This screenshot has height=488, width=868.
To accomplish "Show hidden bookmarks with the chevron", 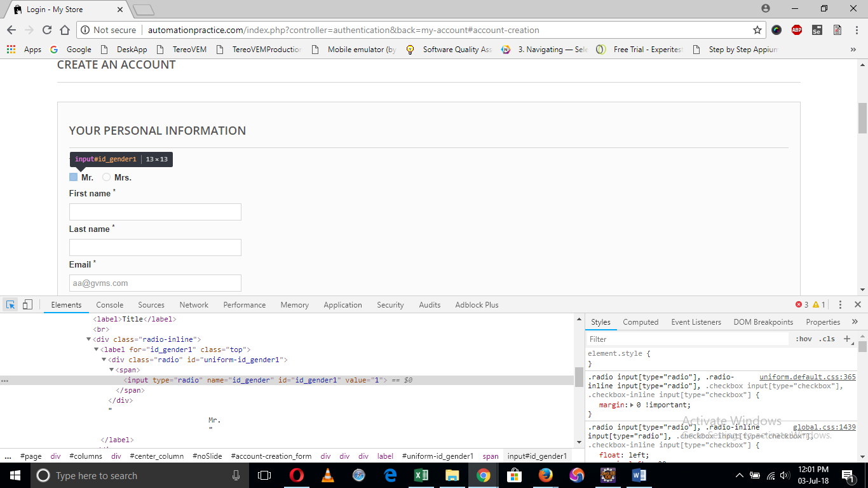I will (x=853, y=50).
